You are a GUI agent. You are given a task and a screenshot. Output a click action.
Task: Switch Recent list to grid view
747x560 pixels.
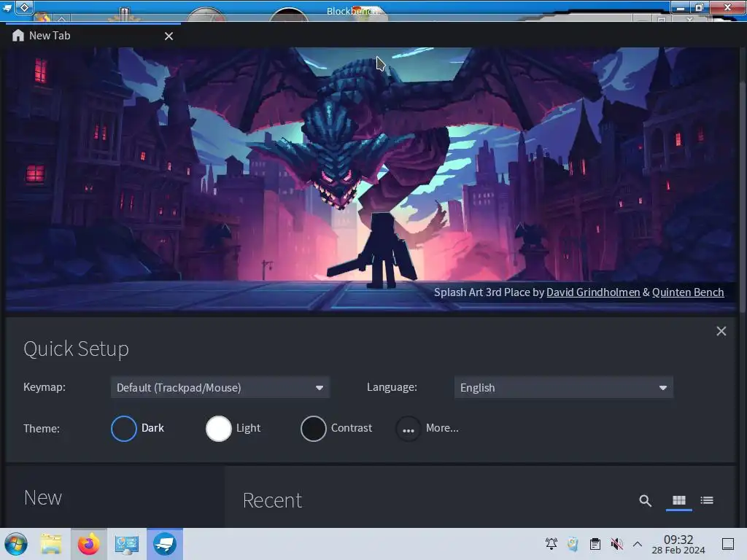[679, 500]
